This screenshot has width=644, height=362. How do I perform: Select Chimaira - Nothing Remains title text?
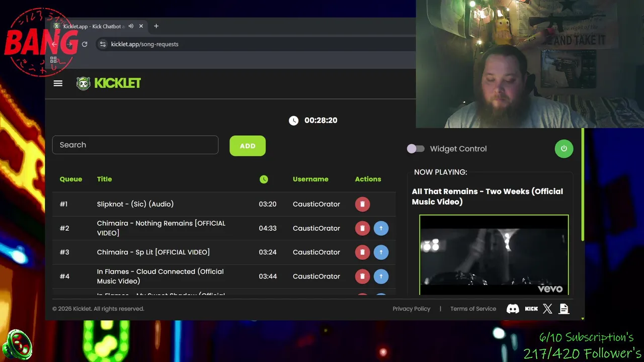point(161,228)
